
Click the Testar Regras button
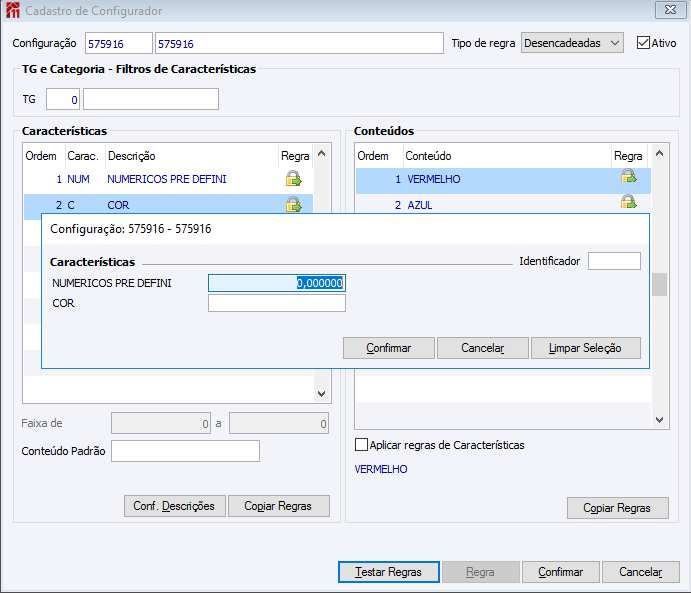(389, 572)
